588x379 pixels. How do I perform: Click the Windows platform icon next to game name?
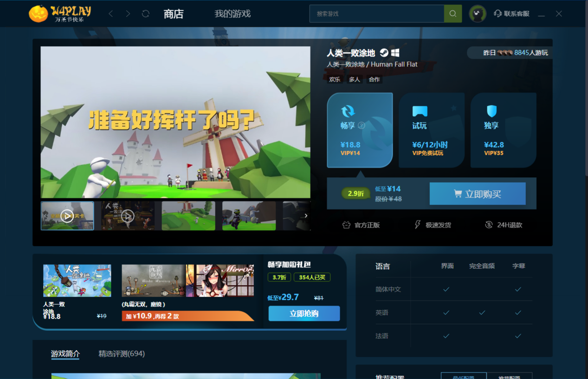point(395,52)
